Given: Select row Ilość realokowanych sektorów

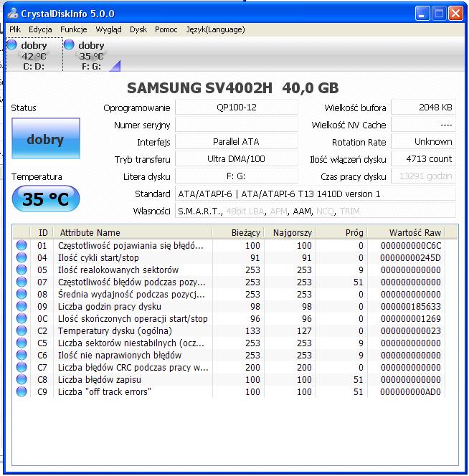Looking at the screenshot, I should tap(229, 270).
